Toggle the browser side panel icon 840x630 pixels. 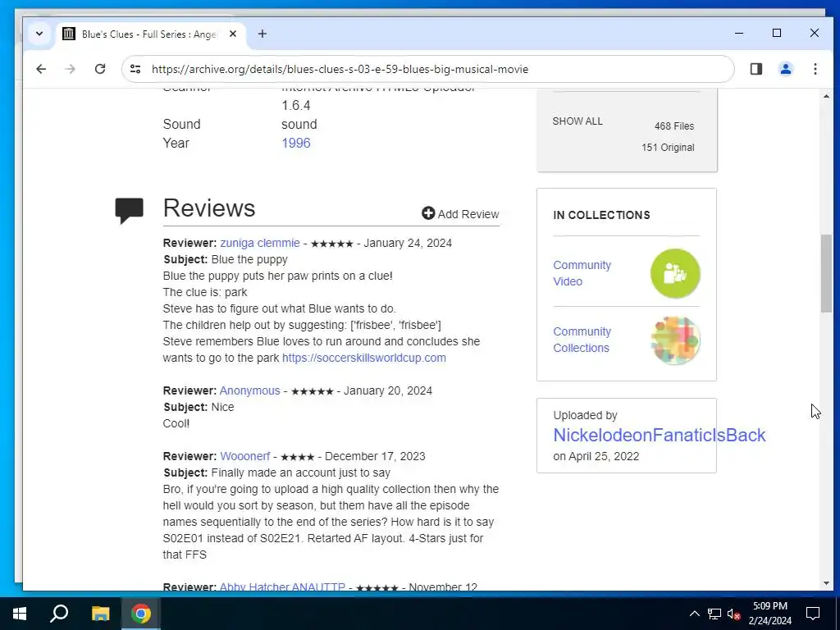point(756,69)
